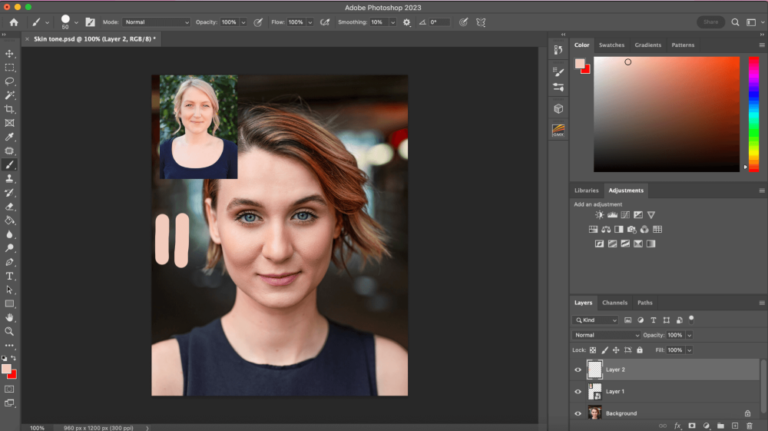The image size is (768, 431).
Task: Open the blending Mode dropdown in options bar
Action: tap(156, 22)
